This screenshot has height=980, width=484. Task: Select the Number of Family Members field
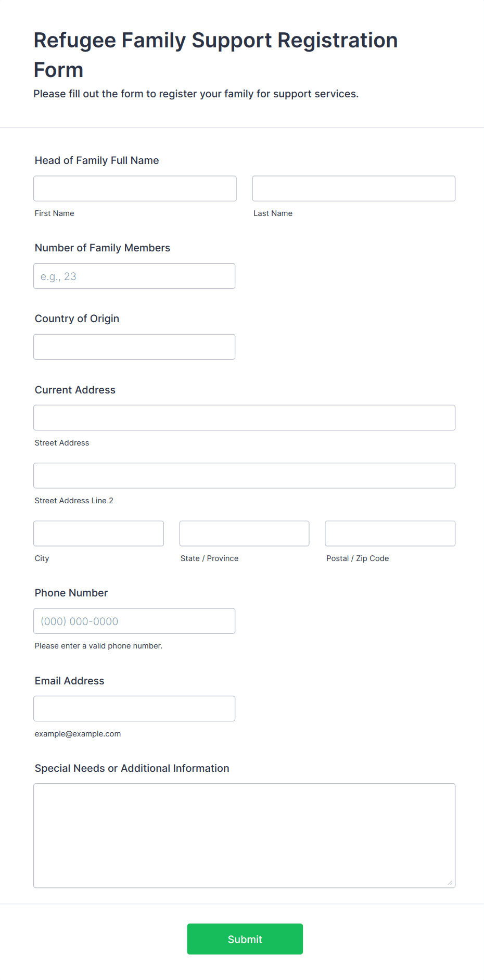(x=134, y=276)
